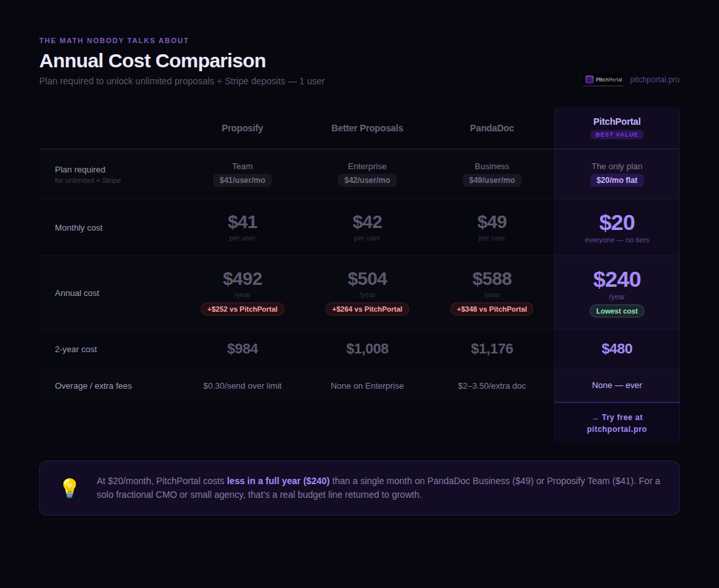
Task: Click the subtitle about unlimited proposals
Action: point(182,81)
